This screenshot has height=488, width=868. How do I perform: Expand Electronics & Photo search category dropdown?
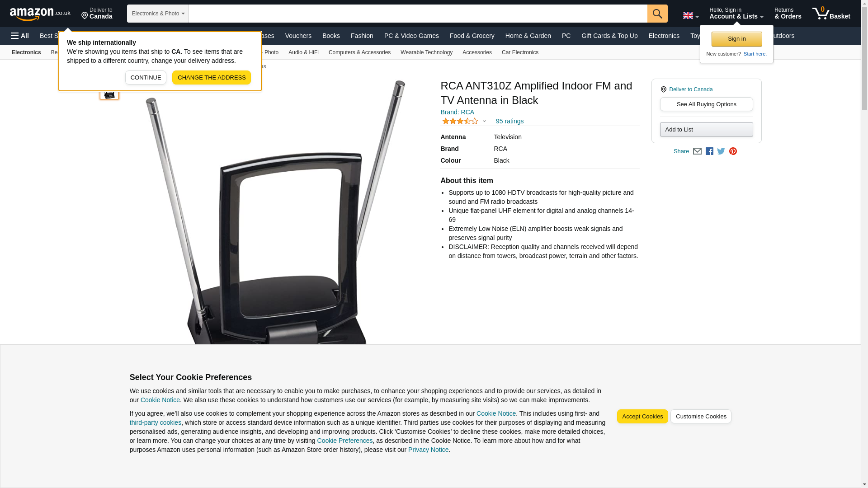[x=158, y=14]
